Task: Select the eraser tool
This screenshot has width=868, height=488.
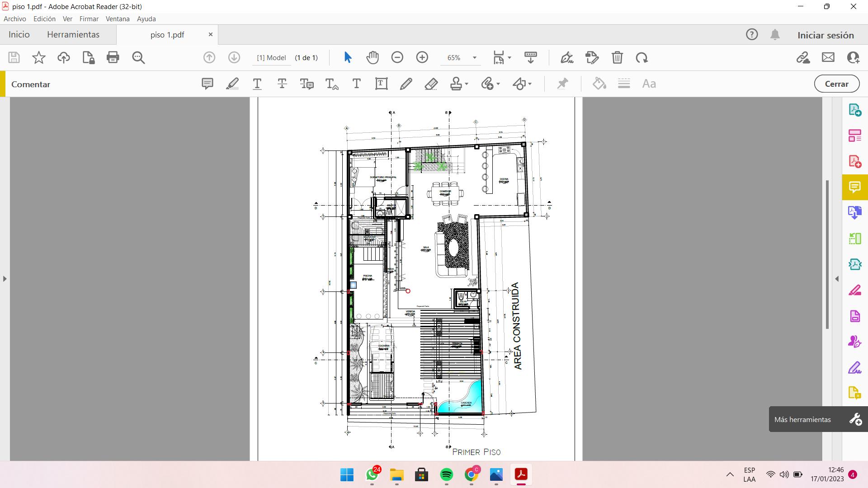Action: [431, 84]
